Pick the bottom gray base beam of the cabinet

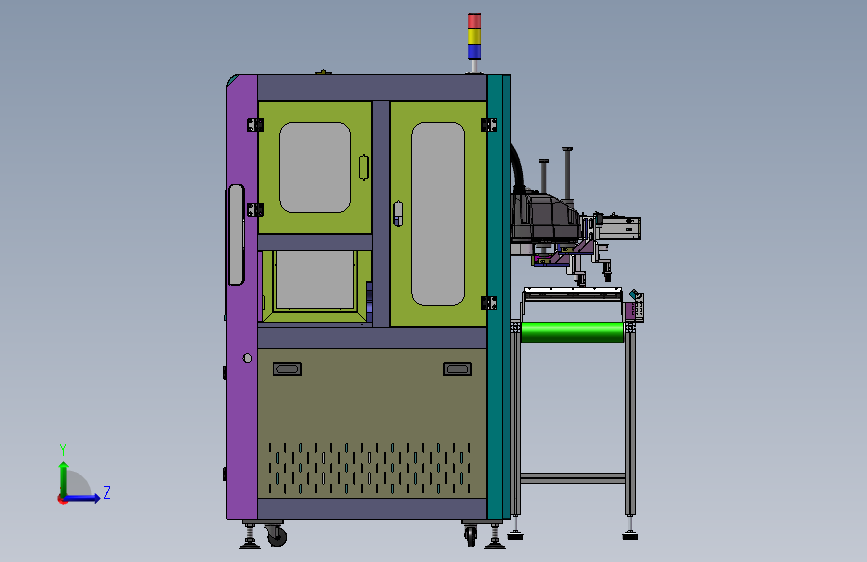coord(372,509)
